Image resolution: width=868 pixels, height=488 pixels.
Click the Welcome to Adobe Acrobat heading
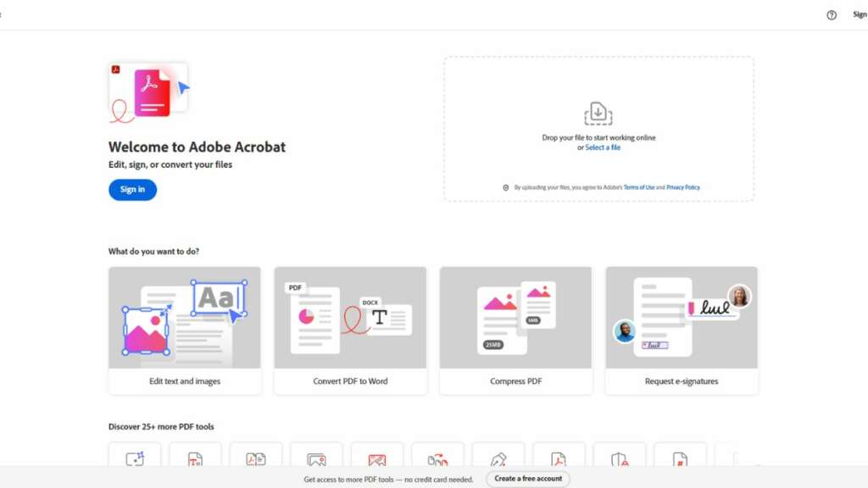[197, 147]
